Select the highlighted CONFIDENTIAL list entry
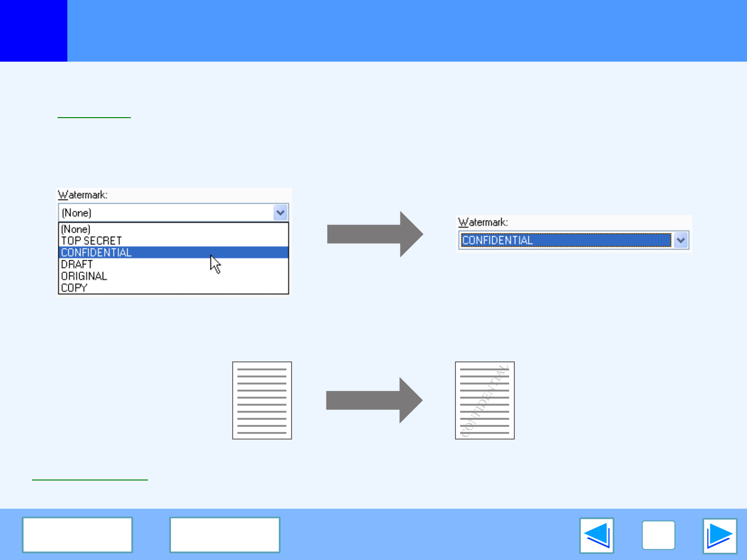 tap(96, 253)
